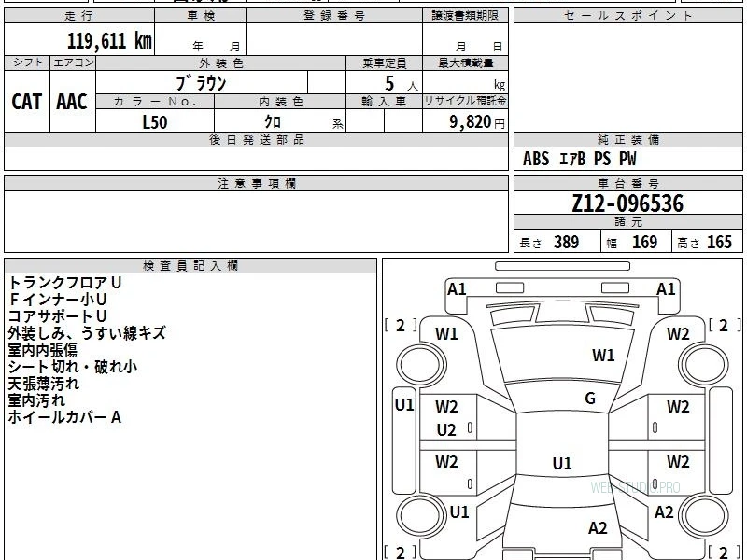The width and height of the screenshot is (747, 560).
Task: Click the height value 165
Action: (x=719, y=242)
